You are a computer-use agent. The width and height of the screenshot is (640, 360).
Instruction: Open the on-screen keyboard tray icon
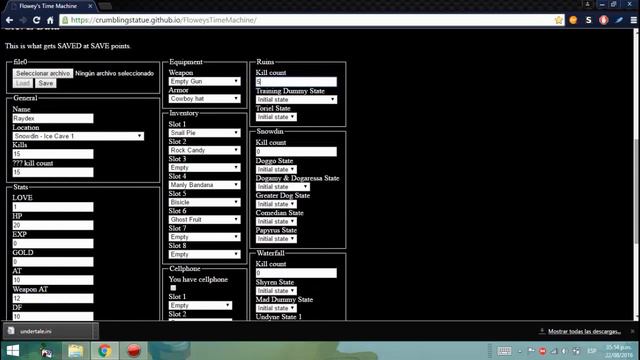click(x=504, y=351)
